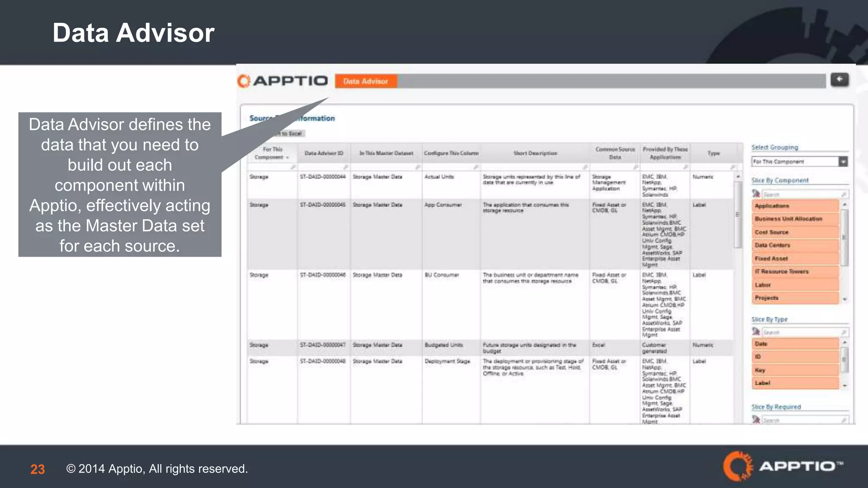Select the Date type slice item
868x488 pixels.
click(796, 344)
